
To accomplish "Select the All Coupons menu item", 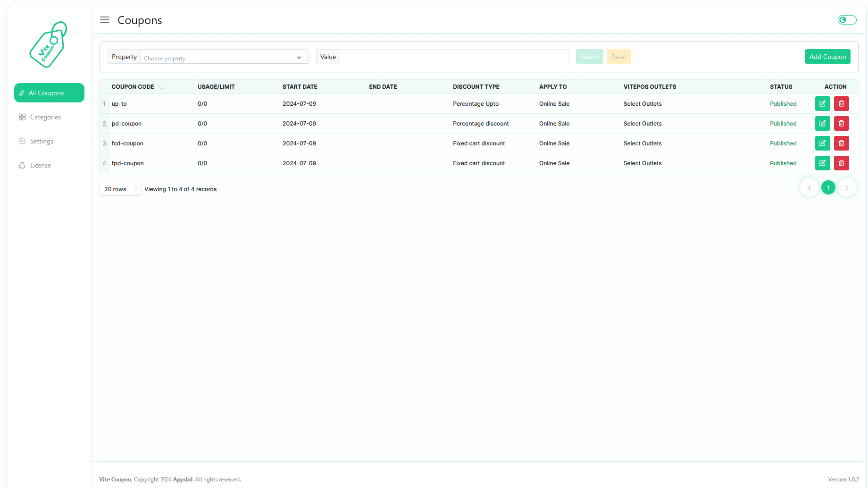I will (49, 93).
